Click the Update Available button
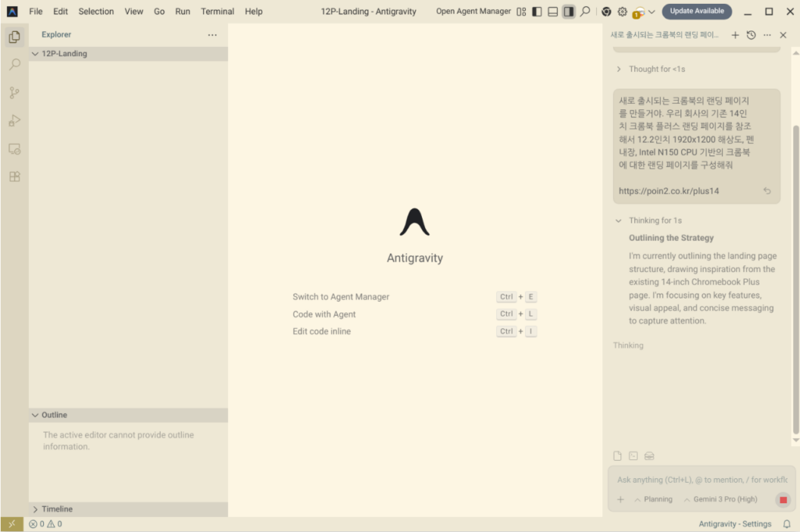The image size is (800, 532). pos(697,12)
